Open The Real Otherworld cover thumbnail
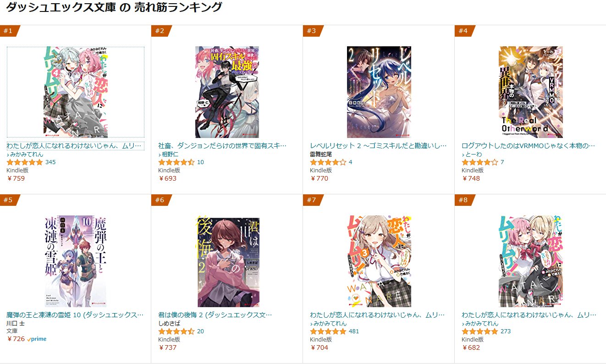Viewport: 606px width, 364px height. pyautogui.click(x=530, y=92)
